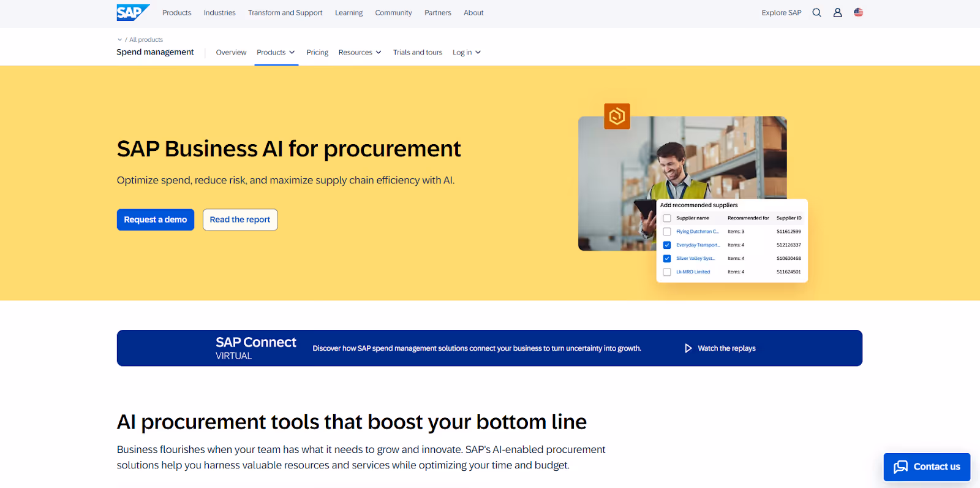
Task: Click the play icon beside Watch the replays
Action: (x=688, y=348)
